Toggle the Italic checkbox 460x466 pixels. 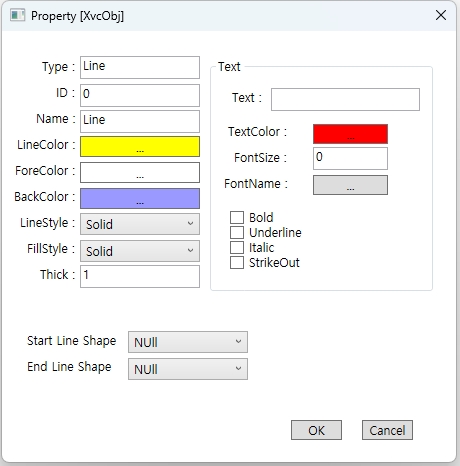click(237, 247)
